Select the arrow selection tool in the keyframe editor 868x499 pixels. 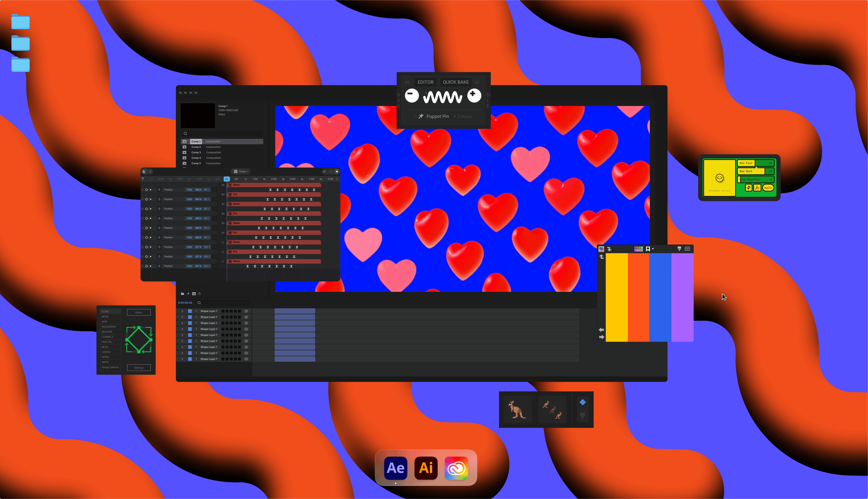point(144,171)
